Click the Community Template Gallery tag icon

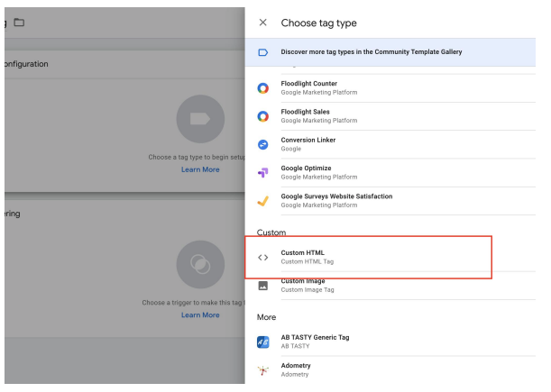coord(262,52)
